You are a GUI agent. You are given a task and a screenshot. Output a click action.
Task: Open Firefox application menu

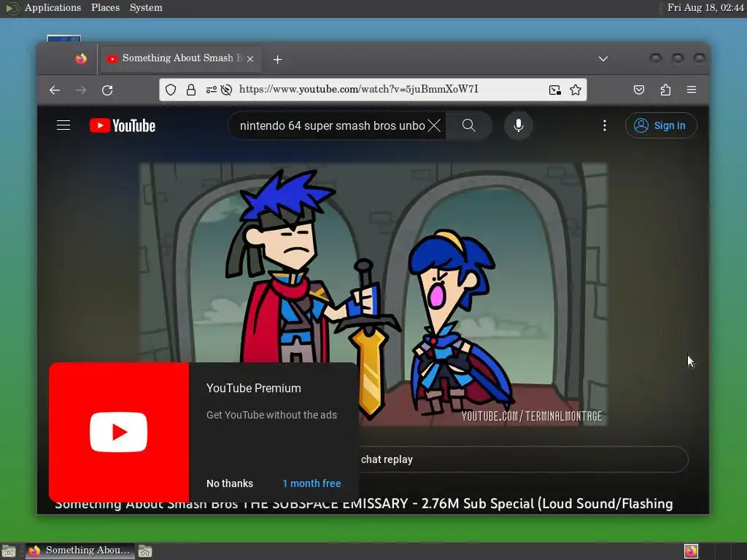692,90
